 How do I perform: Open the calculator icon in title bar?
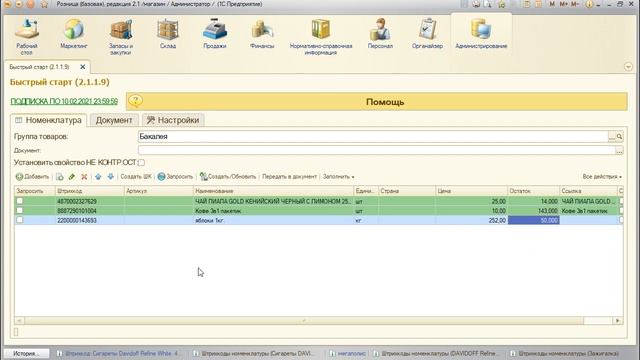[527, 4]
